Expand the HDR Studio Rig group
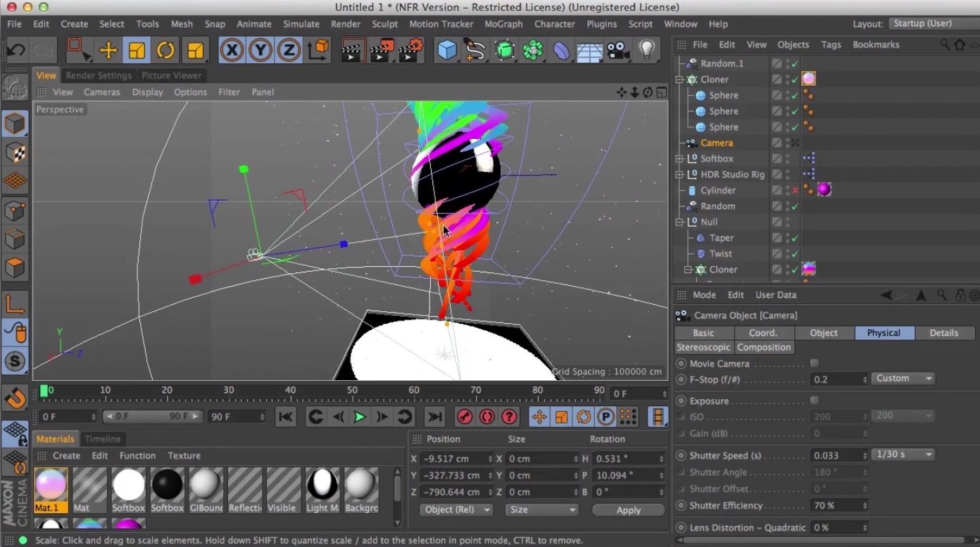This screenshot has height=547, width=980. 680,174
